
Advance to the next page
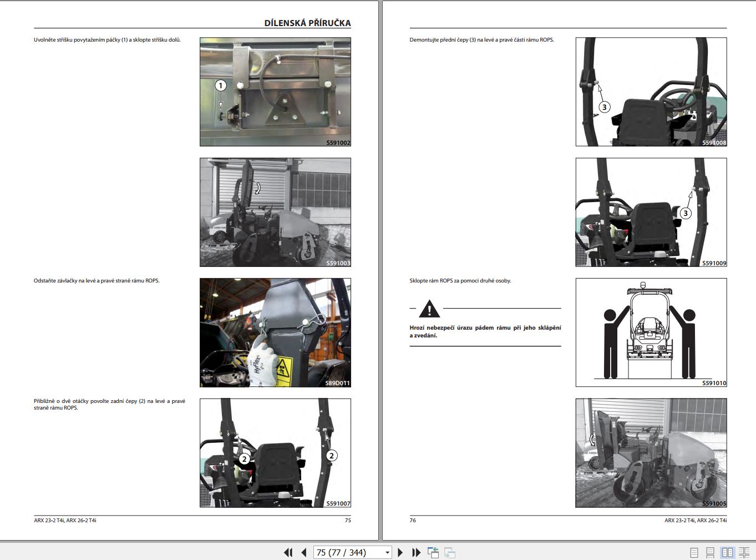pyautogui.click(x=400, y=552)
